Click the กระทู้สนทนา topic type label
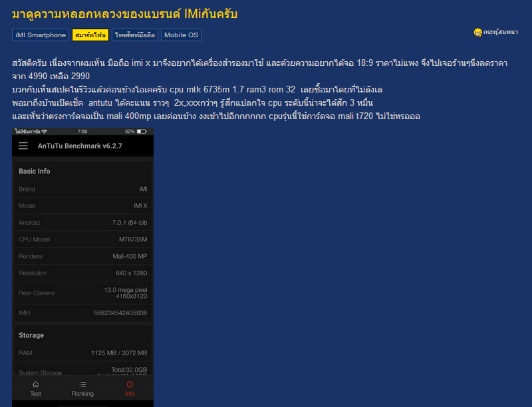The image size is (532, 407). click(501, 32)
